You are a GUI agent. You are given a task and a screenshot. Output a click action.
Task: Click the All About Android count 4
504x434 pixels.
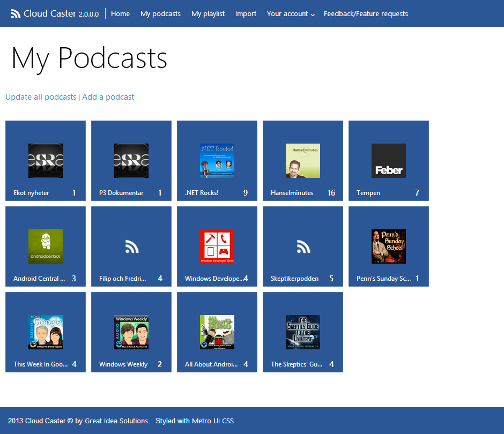pos(246,364)
